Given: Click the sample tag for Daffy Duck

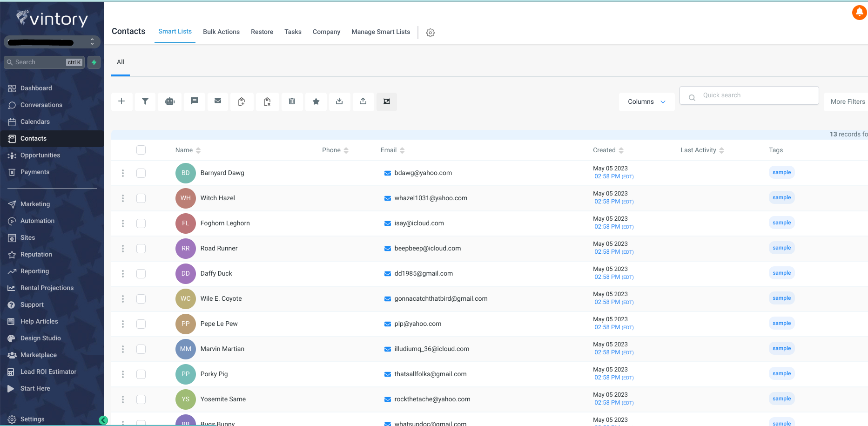Looking at the screenshot, I should pos(781,273).
